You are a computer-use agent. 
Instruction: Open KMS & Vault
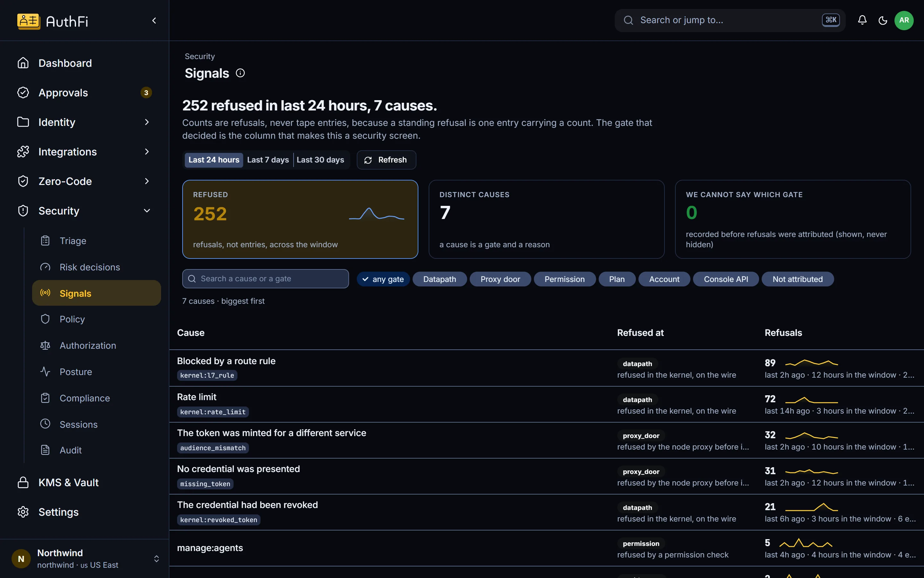[x=85, y=482]
